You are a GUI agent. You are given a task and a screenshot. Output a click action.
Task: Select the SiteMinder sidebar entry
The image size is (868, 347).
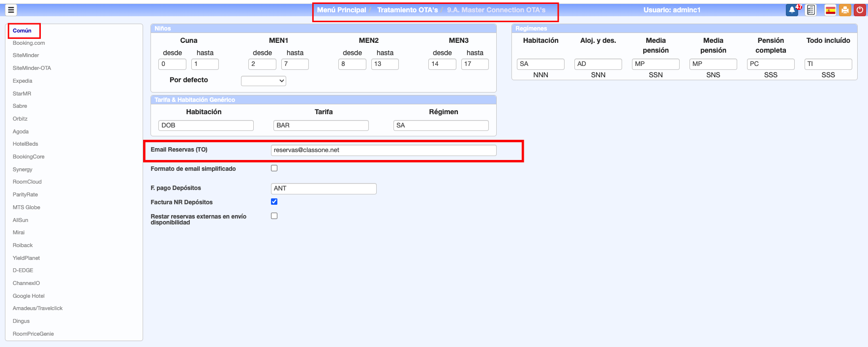(x=26, y=56)
